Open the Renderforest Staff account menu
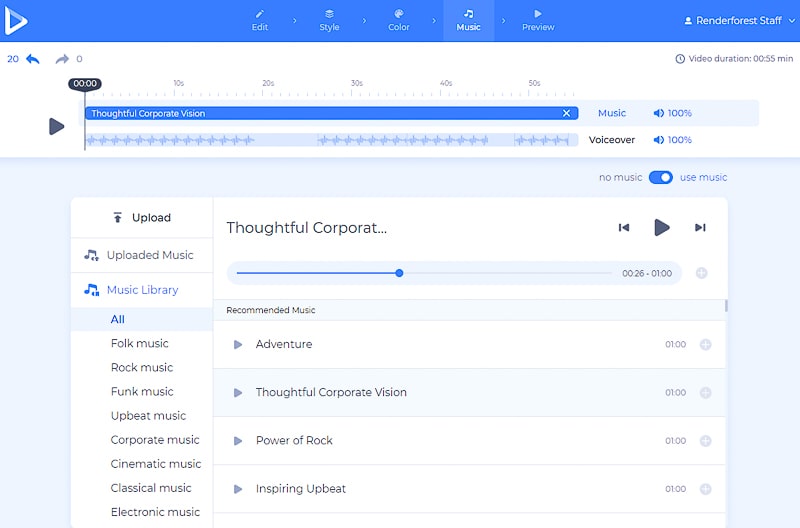 click(731, 20)
